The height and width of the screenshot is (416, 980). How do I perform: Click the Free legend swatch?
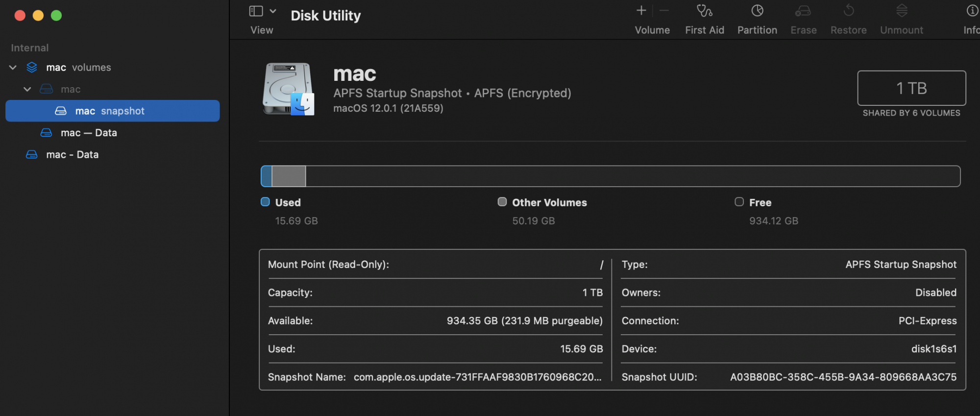coord(739,202)
